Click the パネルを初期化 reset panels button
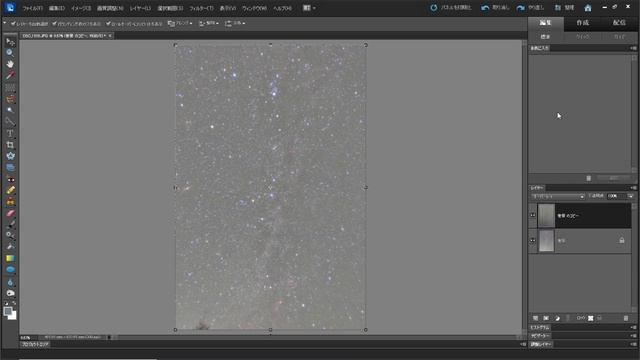The height and width of the screenshot is (360, 640). [451, 8]
